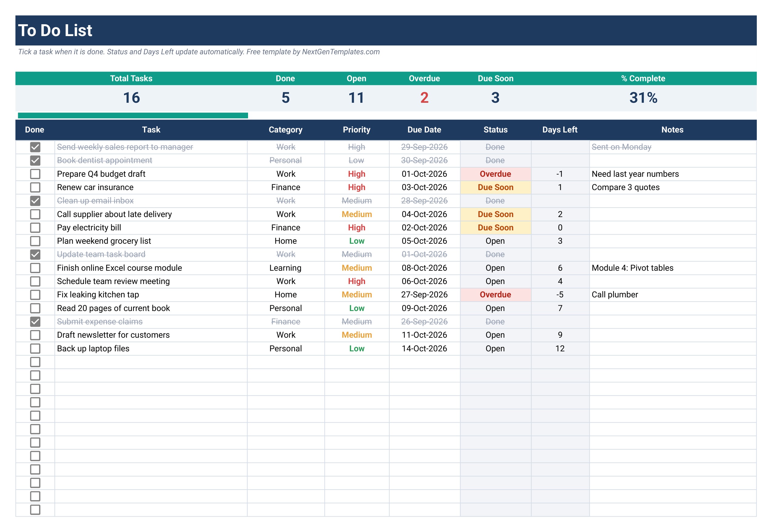This screenshot has height=532, width=772.
Task: Select the Overdue status for Prepare Q4 budget draft
Action: click(x=495, y=174)
